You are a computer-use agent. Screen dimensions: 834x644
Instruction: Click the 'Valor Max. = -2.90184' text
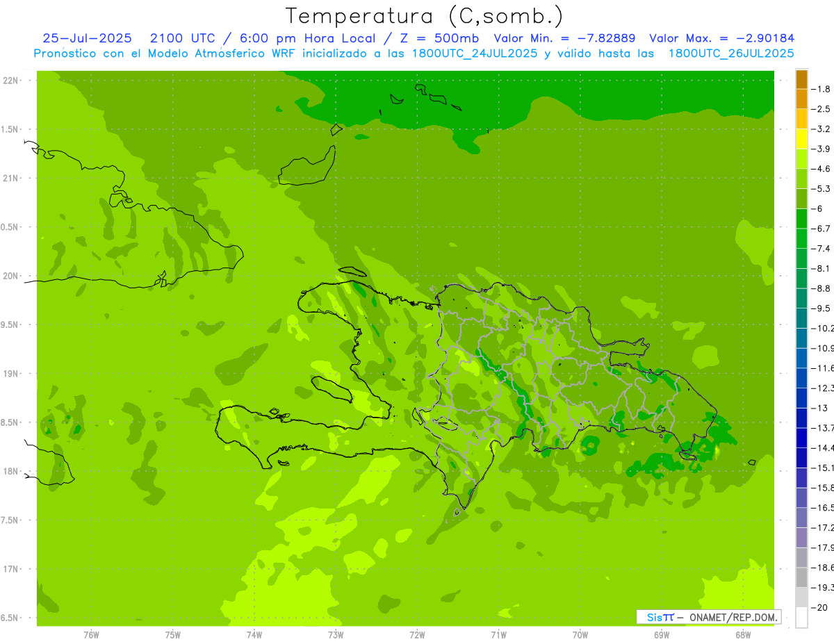pos(721,38)
